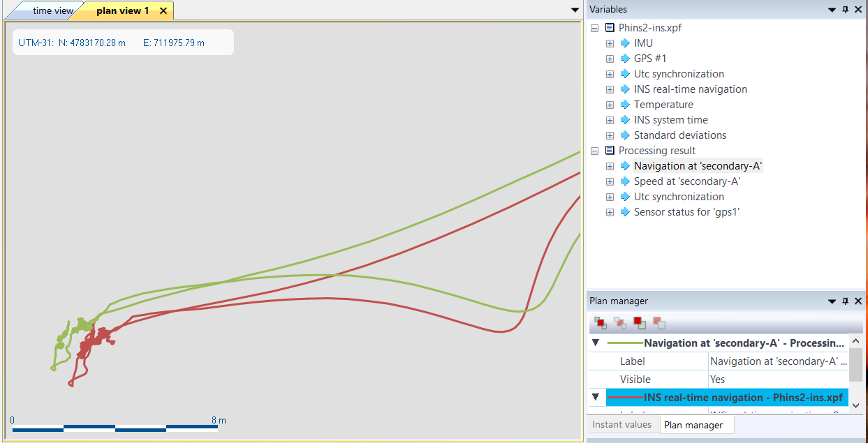Switch to the Instant values tab
This screenshot has height=443, width=868.
pyautogui.click(x=621, y=425)
